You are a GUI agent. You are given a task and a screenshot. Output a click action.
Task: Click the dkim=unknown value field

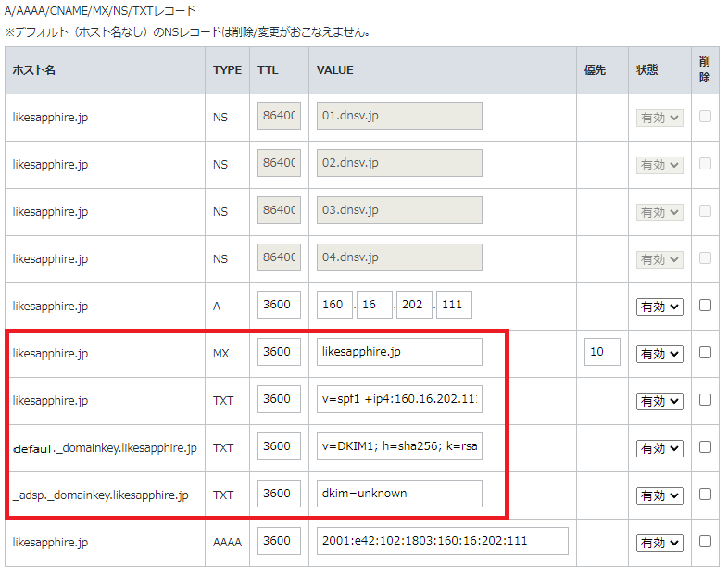(x=399, y=494)
